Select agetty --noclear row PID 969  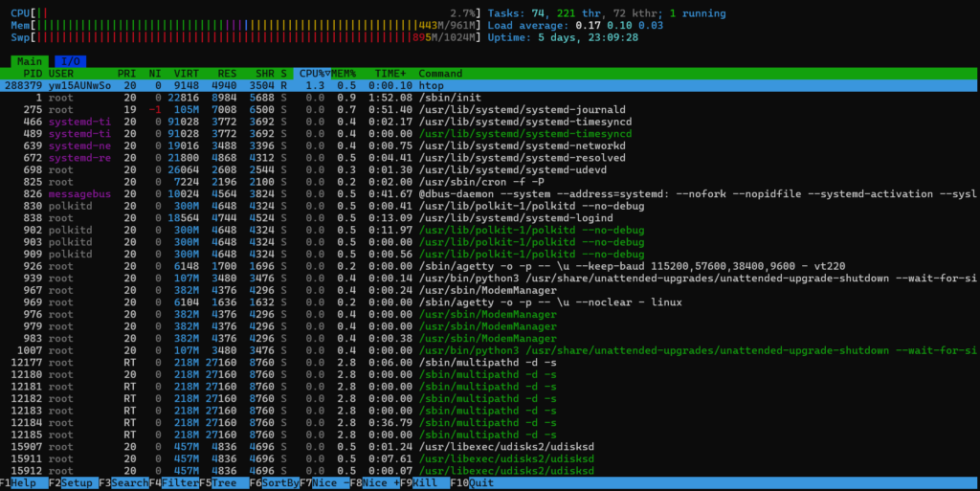490,302
